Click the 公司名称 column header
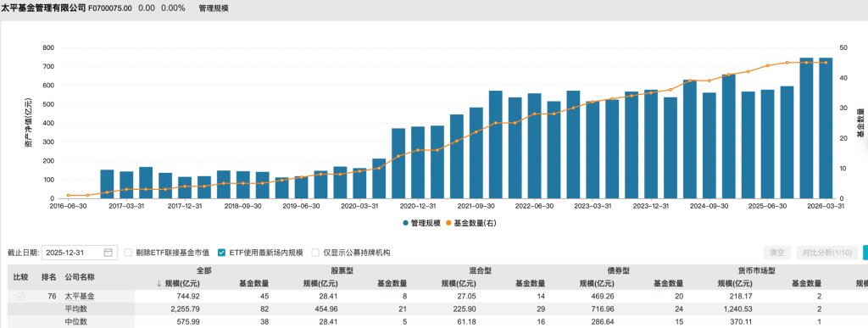868x328 pixels. (80, 277)
